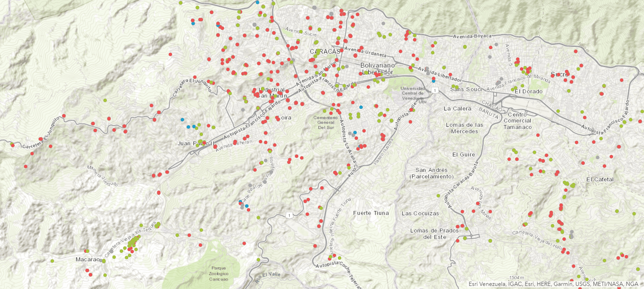Viewport: 644px width, 289px height.
Task: Select the Rio El Valle label
Action: (x=268, y=277)
